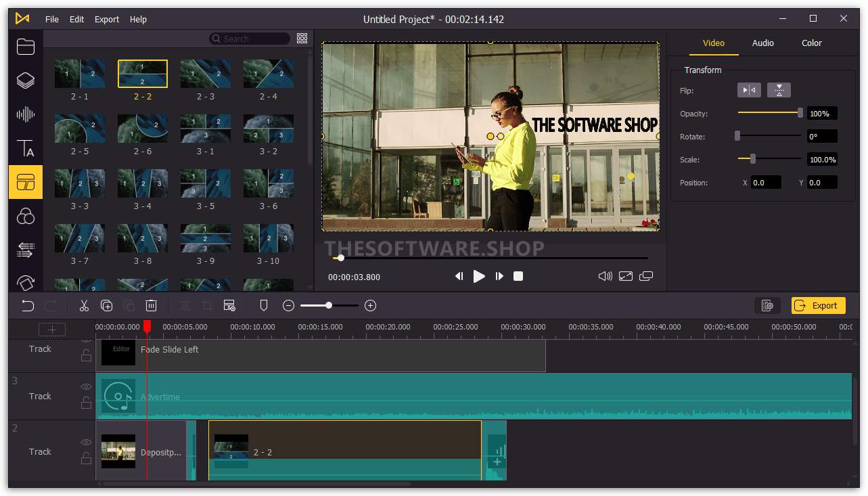Select the Depositp... video clip on Track 2
This screenshot has height=496, width=868.
(x=141, y=451)
